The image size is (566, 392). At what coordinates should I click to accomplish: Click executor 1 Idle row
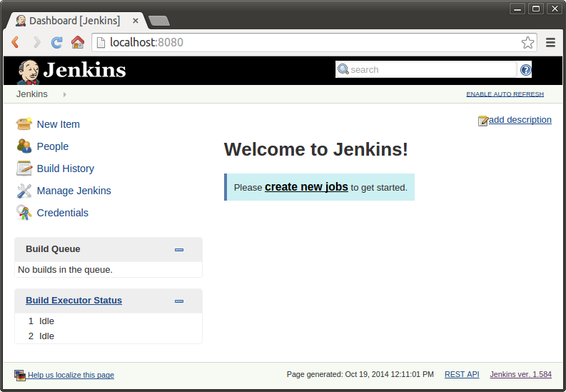pyautogui.click(x=108, y=321)
